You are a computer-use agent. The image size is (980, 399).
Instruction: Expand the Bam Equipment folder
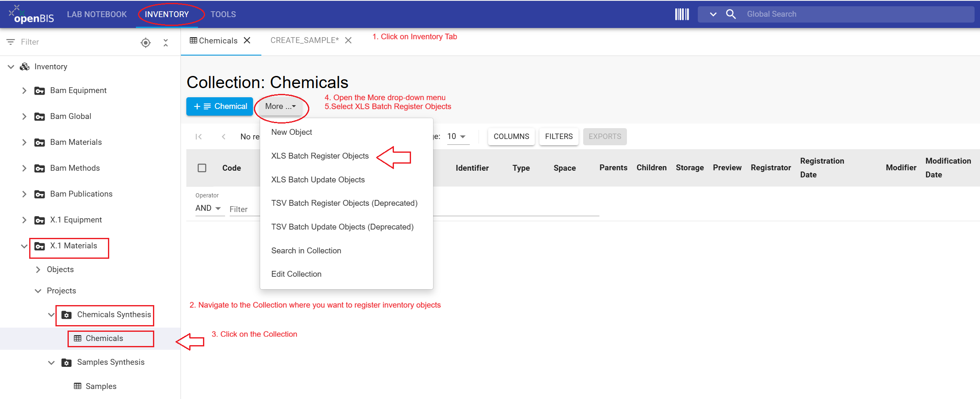(x=24, y=91)
